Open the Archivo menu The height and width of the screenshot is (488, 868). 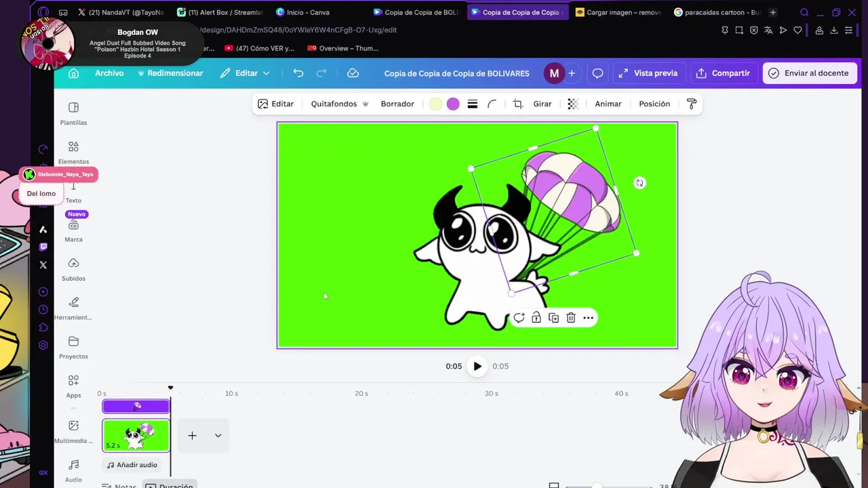coord(109,73)
